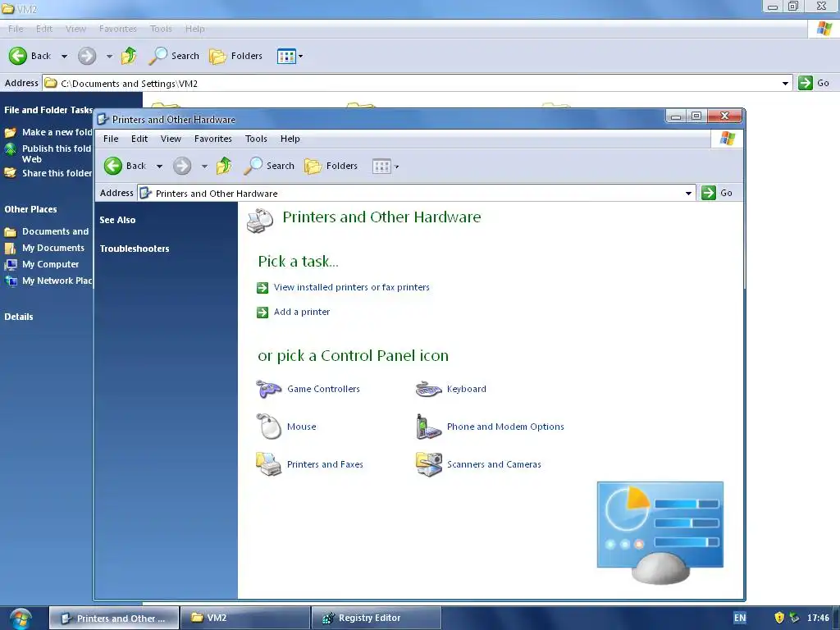
Task: Click the 17:46 clock in the tray
Action: [x=818, y=618]
